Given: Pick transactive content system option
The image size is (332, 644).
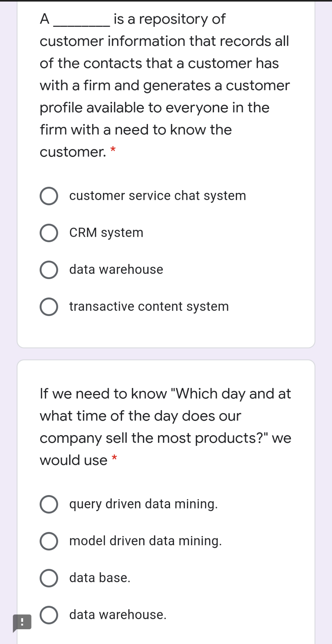Looking at the screenshot, I should (x=49, y=306).
